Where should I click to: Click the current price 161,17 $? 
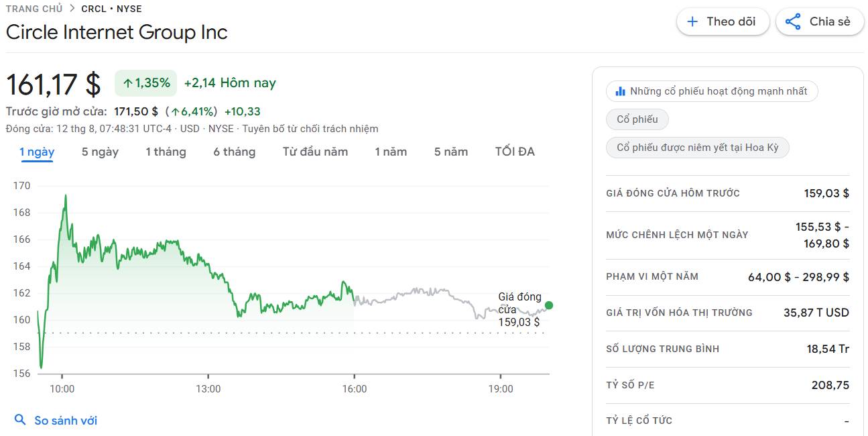(x=54, y=85)
